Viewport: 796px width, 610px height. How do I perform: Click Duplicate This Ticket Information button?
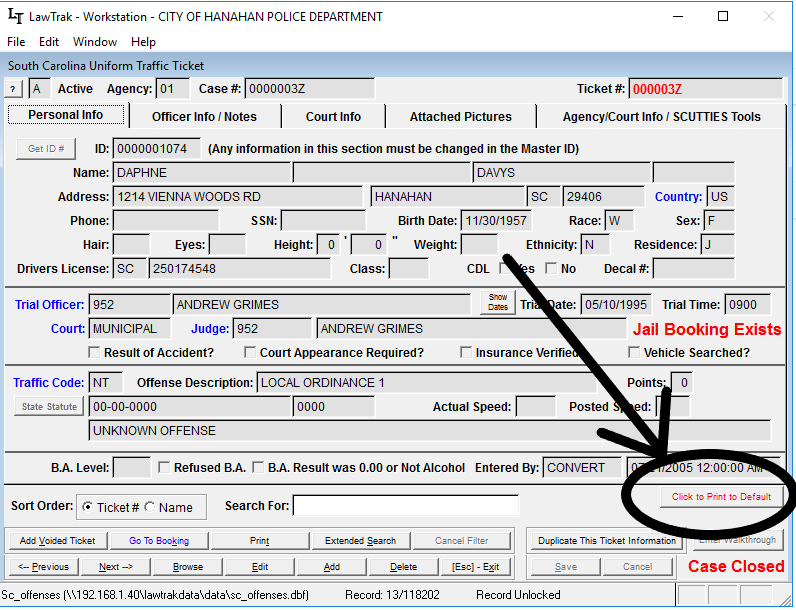[x=607, y=540]
